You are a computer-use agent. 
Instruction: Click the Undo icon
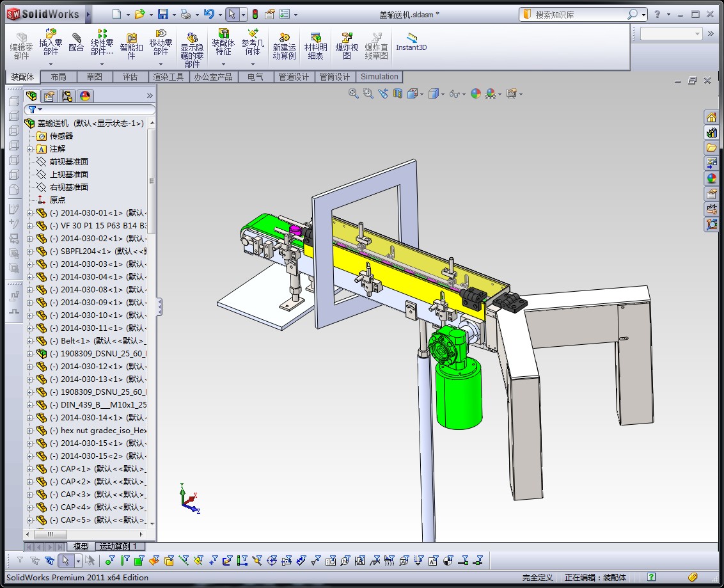tap(209, 14)
